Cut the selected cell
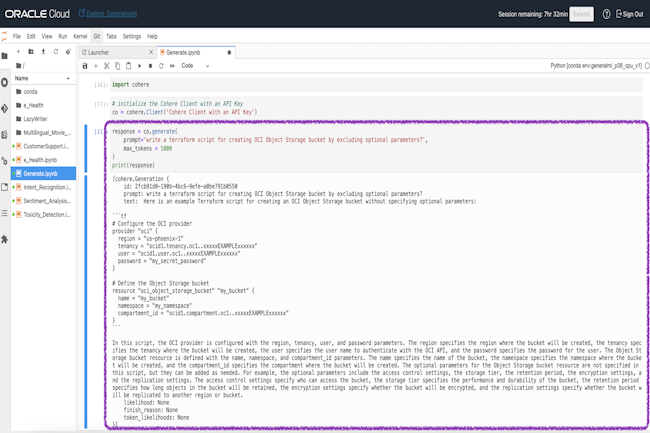Screen dimensions: 650x433 (107, 66)
